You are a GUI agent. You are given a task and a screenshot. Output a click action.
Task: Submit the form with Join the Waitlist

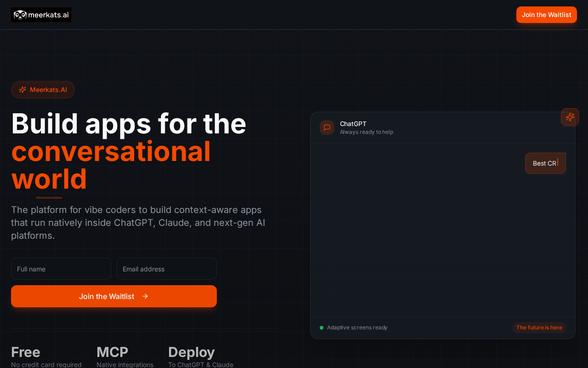[x=114, y=296]
